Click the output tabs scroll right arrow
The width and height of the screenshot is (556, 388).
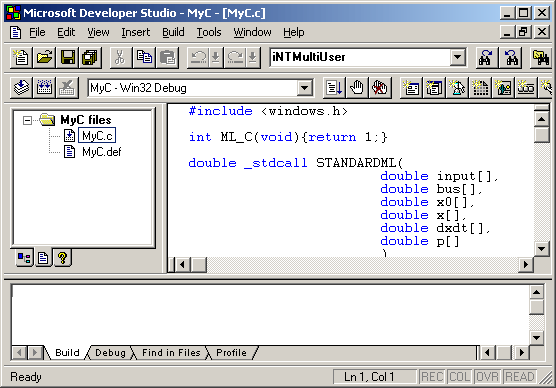coord(35,353)
